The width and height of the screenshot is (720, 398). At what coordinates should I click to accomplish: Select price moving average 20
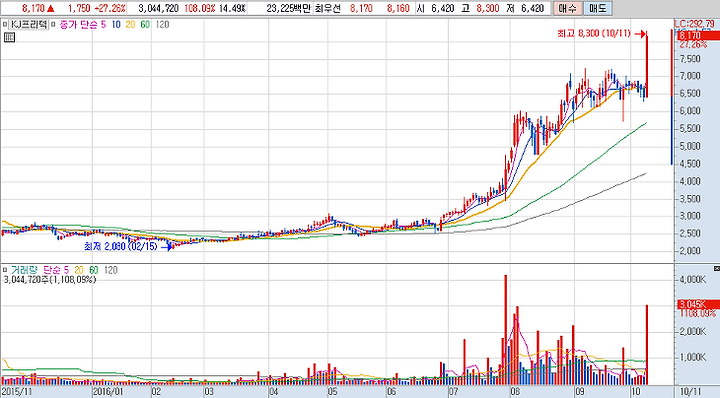pos(130,24)
